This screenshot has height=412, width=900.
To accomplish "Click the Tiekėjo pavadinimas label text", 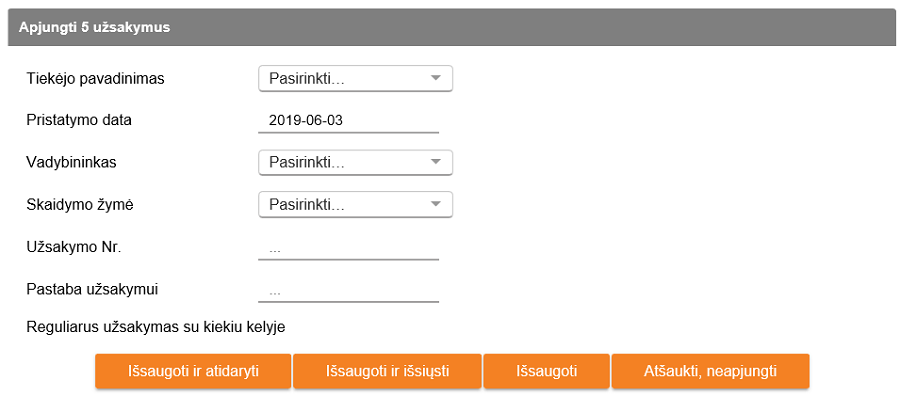I will pos(95,78).
